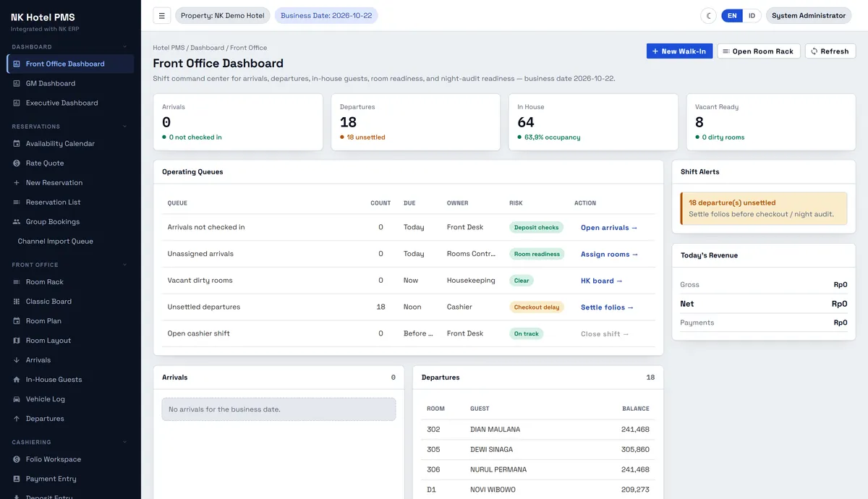Click the Room Layout map icon
This screenshot has height=499, width=868.
pos(17,340)
